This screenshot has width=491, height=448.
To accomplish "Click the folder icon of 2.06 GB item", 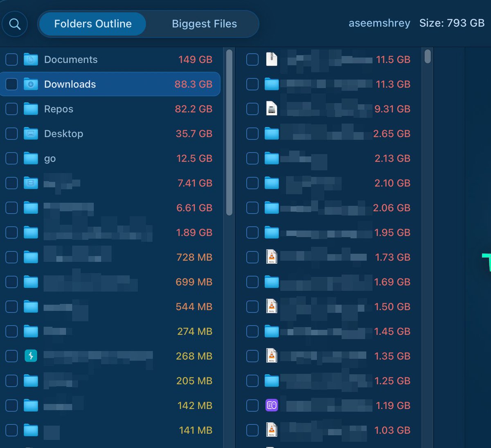I will pos(272,208).
